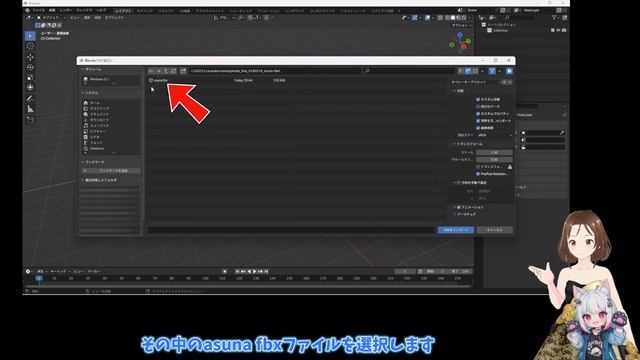Open the Help menu in Blender top bar

tap(101, 10)
